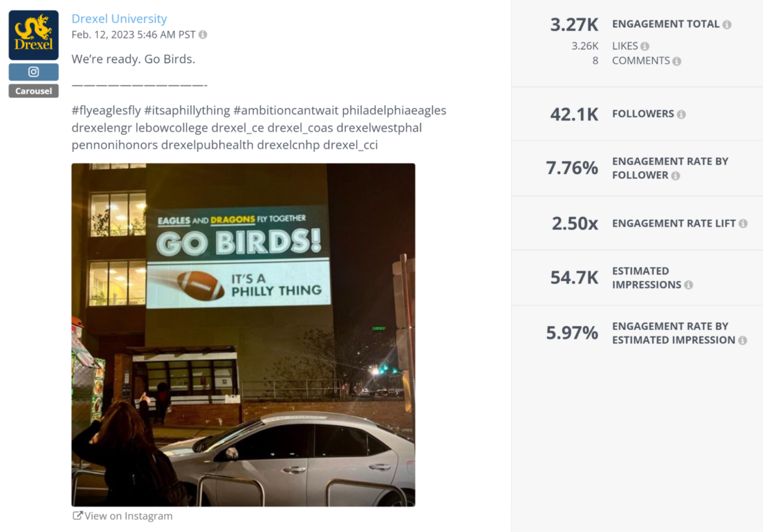Open the Go Birds post image
Image resolution: width=763 pixels, height=532 pixels.
243,334
